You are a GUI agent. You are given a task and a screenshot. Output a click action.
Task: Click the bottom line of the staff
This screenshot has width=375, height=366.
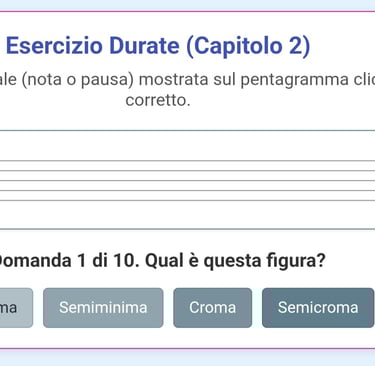[187, 201]
